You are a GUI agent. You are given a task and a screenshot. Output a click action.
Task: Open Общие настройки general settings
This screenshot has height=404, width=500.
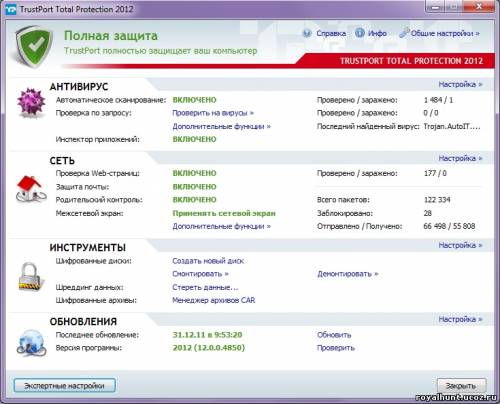coord(445,33)
